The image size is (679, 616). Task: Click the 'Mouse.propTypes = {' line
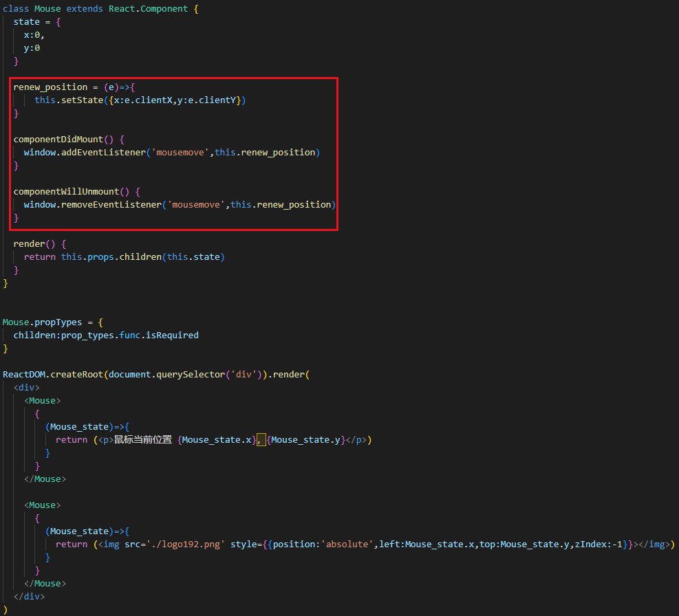click(x=53, y=322)
